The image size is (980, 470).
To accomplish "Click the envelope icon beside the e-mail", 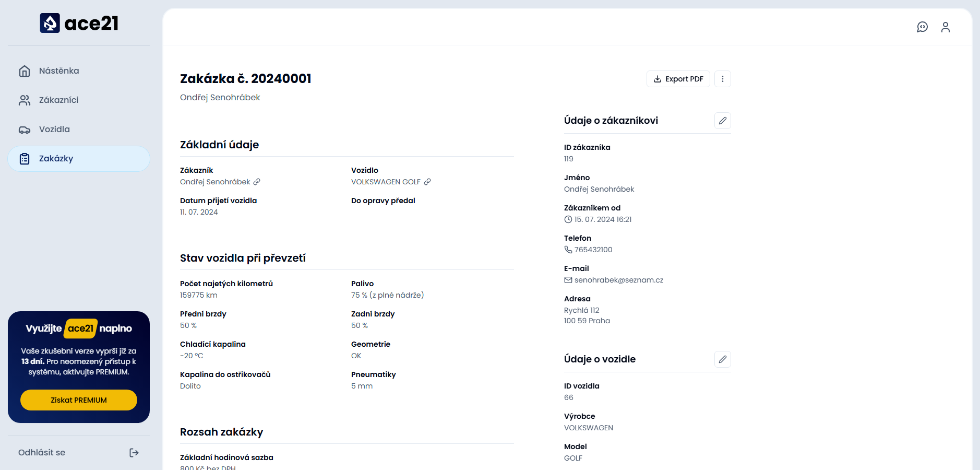I will click(x=568, y=280).
